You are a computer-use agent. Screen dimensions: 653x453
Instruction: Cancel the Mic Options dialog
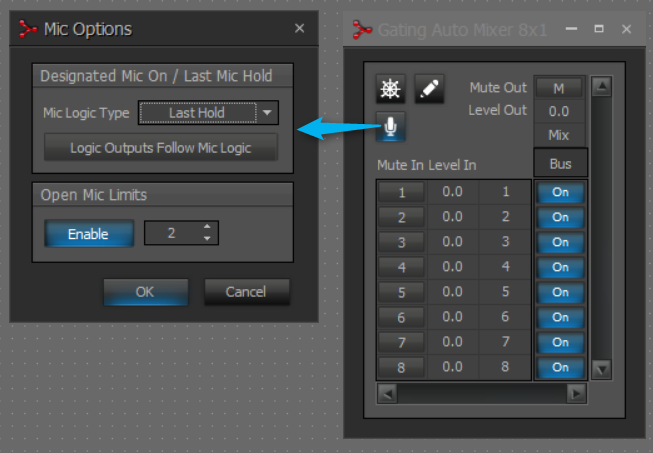[x=246, y=292]
